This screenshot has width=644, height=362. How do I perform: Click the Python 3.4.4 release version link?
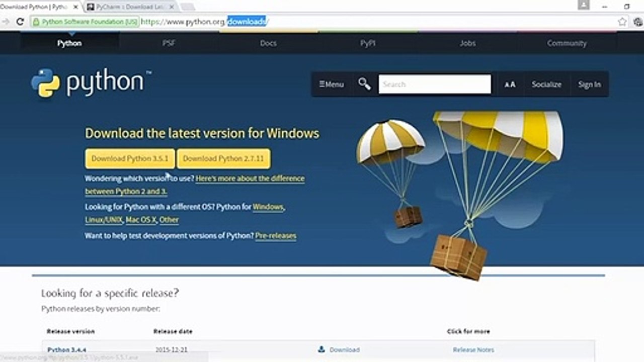coord(66,349)
